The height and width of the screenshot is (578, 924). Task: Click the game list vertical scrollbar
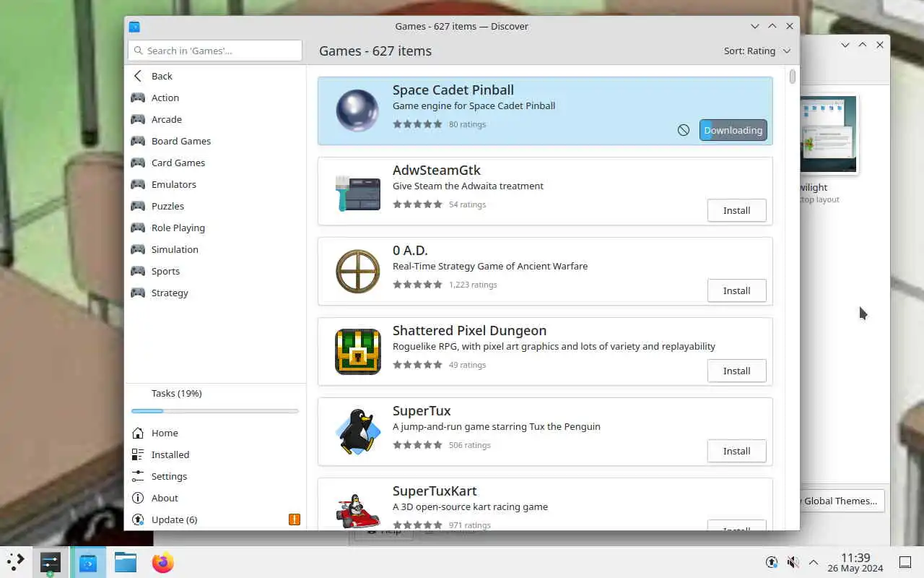pos(793,76)
